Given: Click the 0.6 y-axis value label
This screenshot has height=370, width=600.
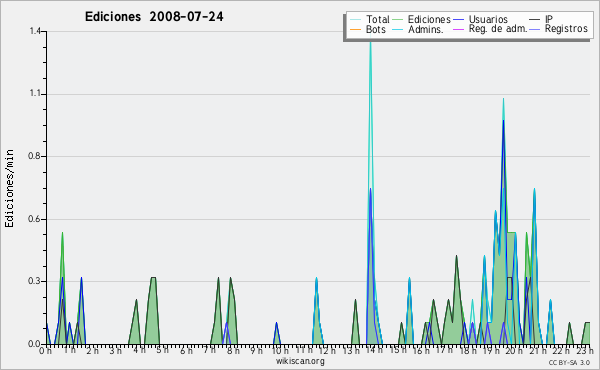Looking at the screenshot, I should coord(34,219).
